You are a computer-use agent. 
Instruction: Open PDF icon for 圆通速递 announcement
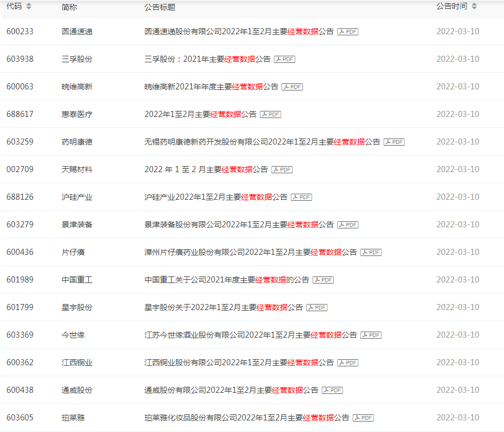click(348, 32)
